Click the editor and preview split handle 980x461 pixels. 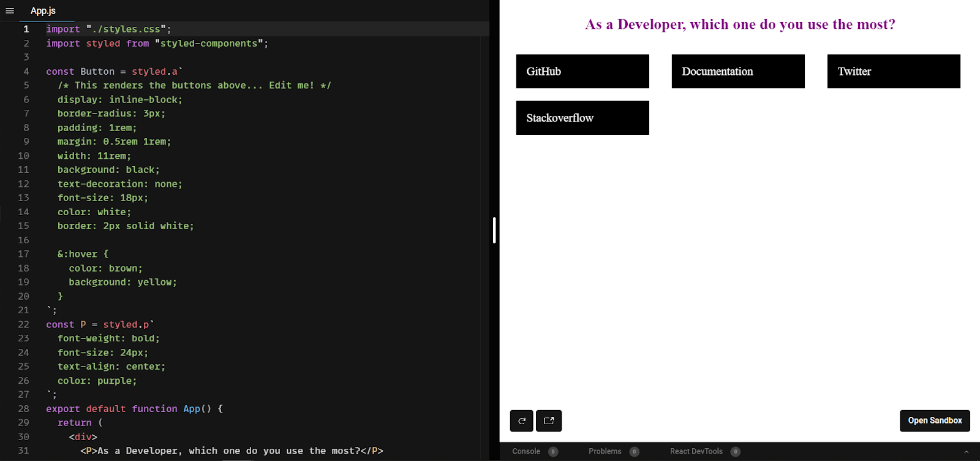(x=494, y=230)
